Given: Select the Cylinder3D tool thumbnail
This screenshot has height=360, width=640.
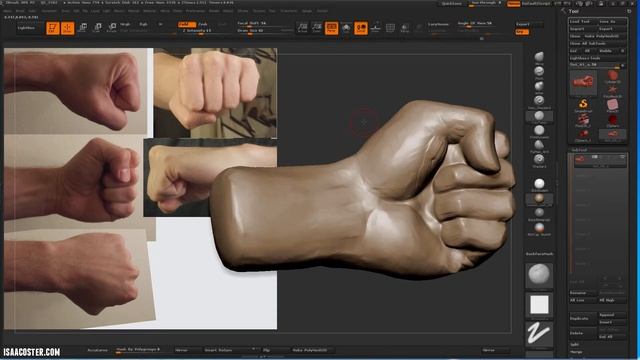Looking at the screenshot, I should pos(612,76).
